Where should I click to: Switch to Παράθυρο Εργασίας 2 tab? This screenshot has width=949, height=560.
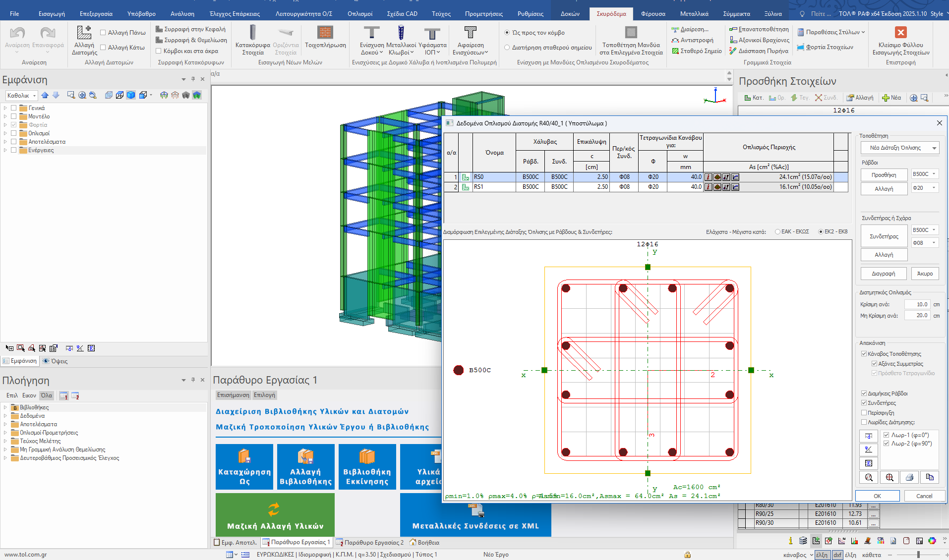pyautogui.click(x=370, y=542)
